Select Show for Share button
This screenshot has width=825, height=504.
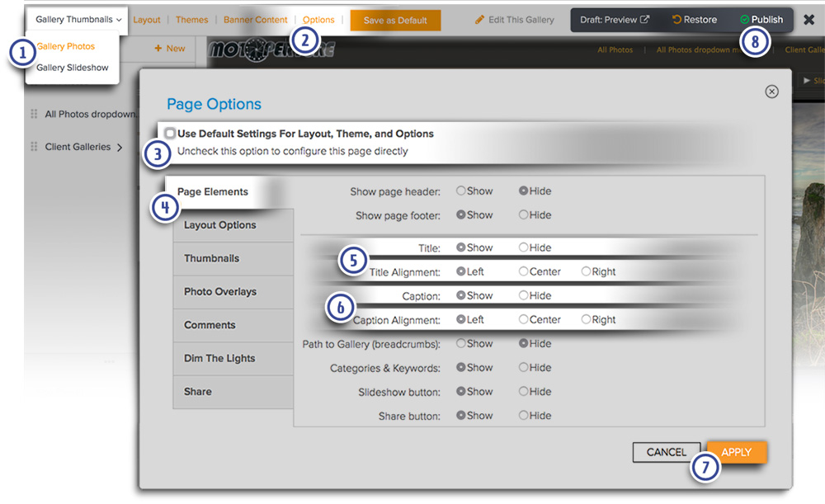(461, 415)
